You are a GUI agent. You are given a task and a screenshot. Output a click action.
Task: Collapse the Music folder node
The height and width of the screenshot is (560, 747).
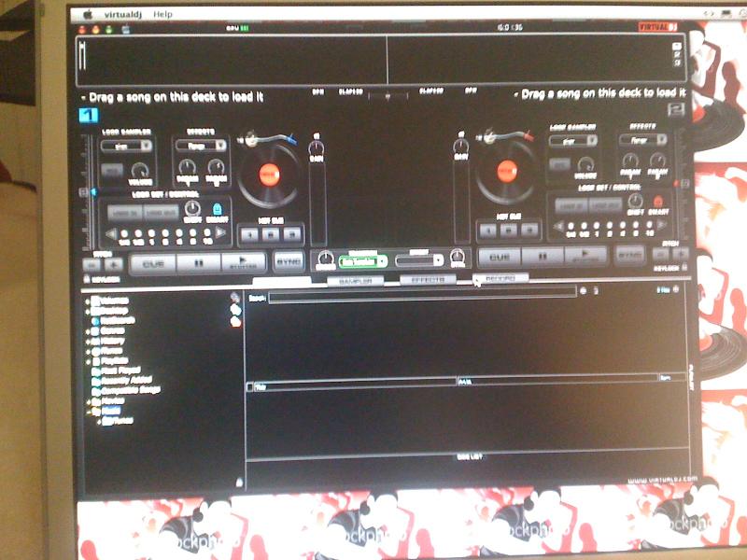pos(89,411)
